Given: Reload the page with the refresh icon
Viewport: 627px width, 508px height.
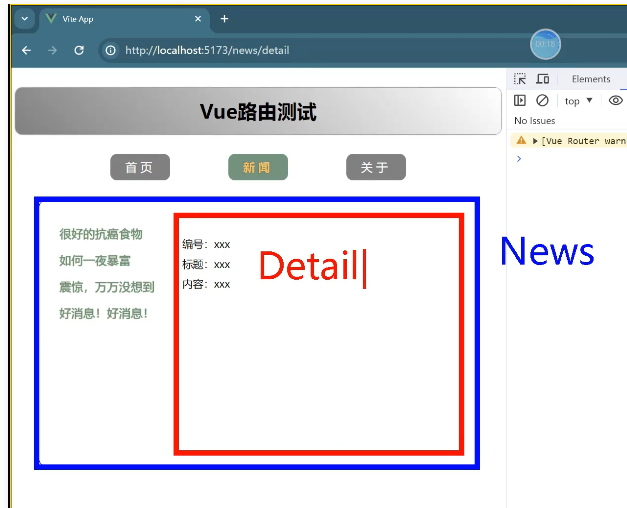Looking at the screenshot, I should (x=79, y=50).
